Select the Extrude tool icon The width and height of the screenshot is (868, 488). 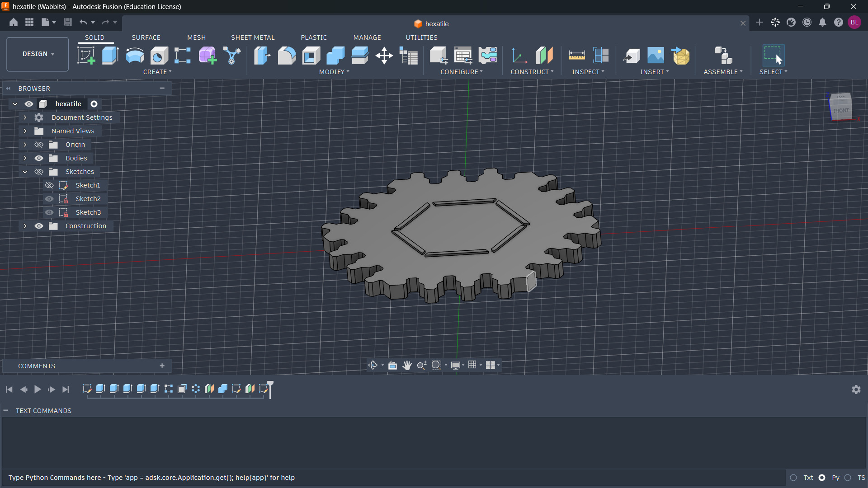(x=110, y=56)
